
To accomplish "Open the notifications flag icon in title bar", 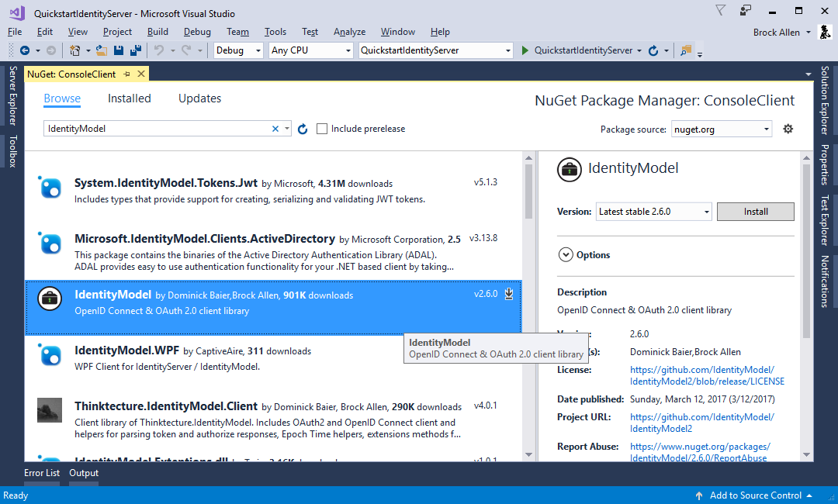I will pyautogui.click(x=720, y=10).
